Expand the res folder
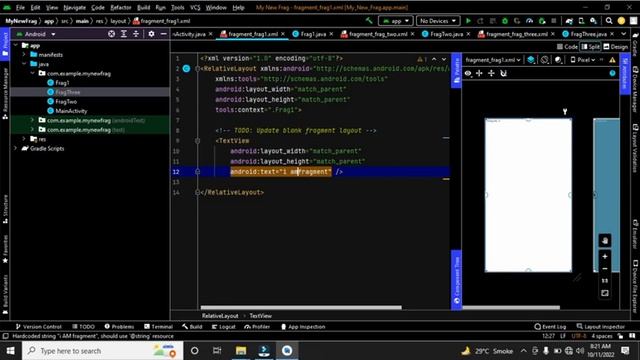Screen dimensions: 640x360 [x=24, y=139]
